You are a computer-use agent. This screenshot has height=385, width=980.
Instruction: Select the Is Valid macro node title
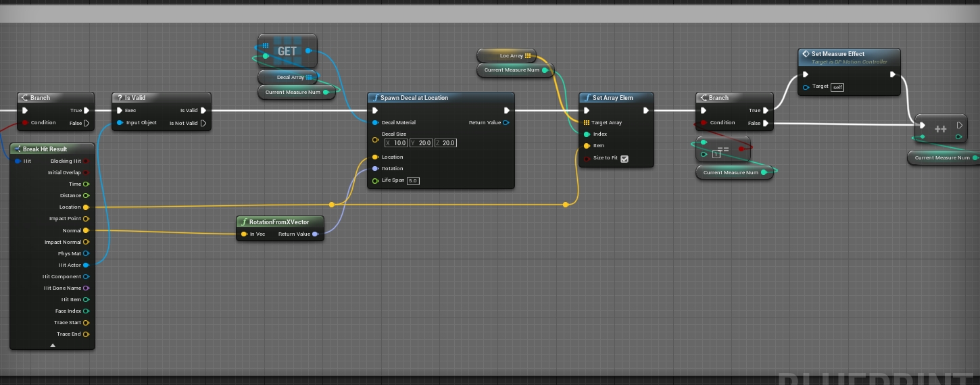coord(135,98)
